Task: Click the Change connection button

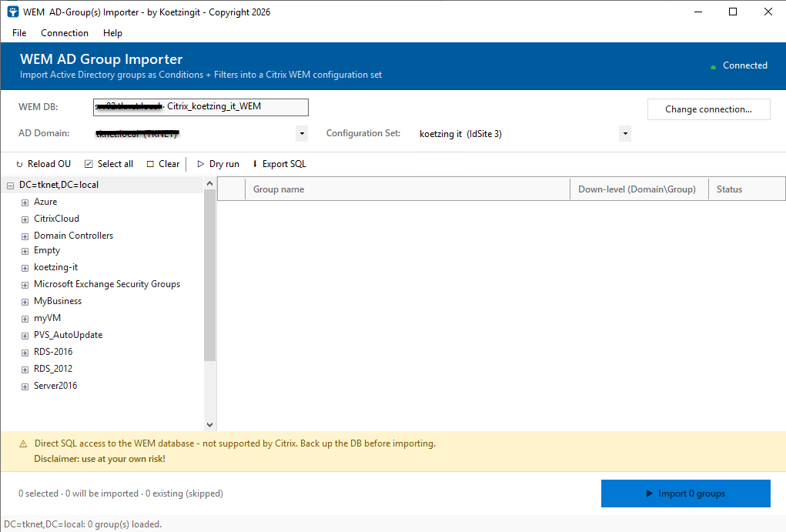Action: click(708, 109)
